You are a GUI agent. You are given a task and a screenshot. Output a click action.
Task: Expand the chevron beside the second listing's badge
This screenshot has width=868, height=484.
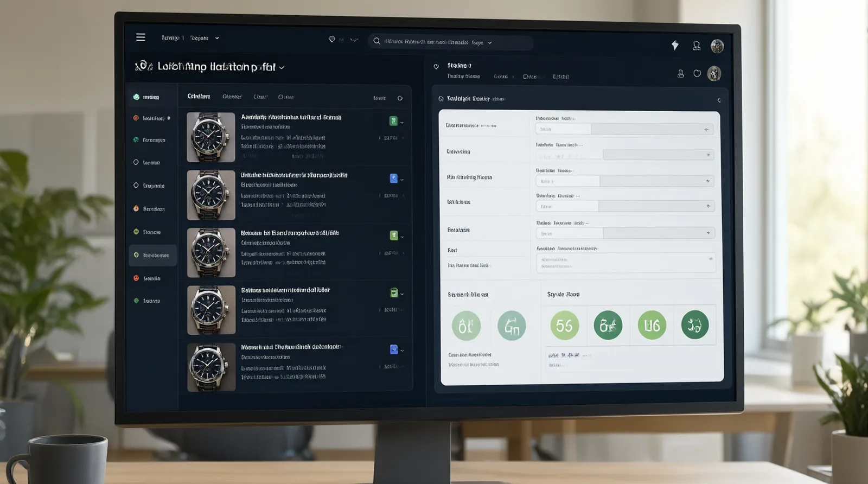(402, 180)
